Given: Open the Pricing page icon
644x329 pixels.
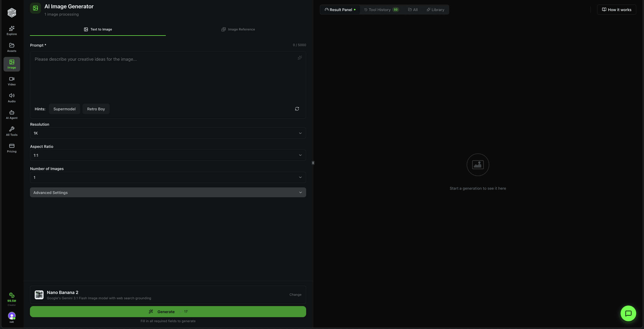Looking at the screenshot, I should 12,148.
